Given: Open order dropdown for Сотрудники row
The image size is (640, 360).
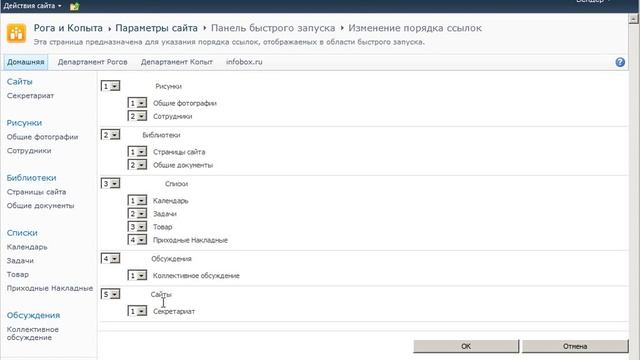Looking at the screenshot, I should click(x=137, y=116).
